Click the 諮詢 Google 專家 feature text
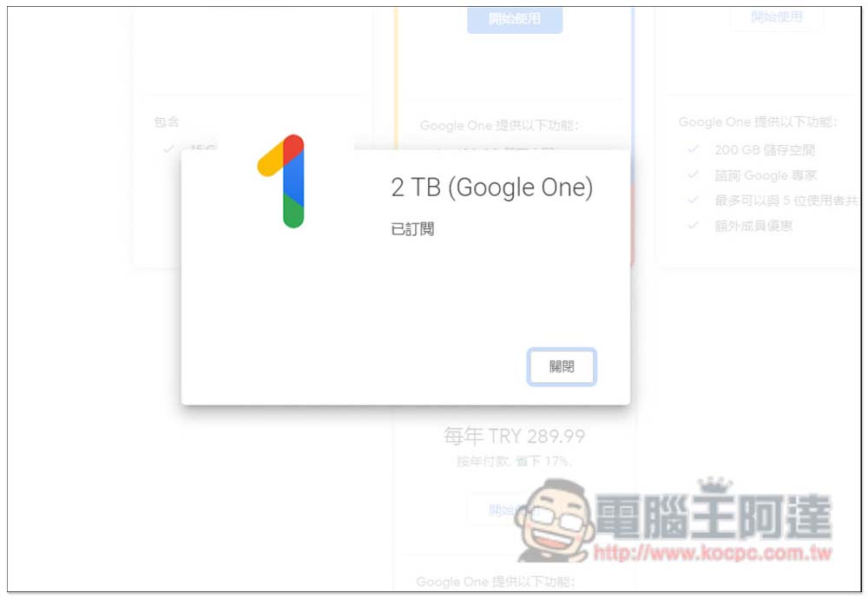This screenshot has width=868, height=599. pos(766,175)
